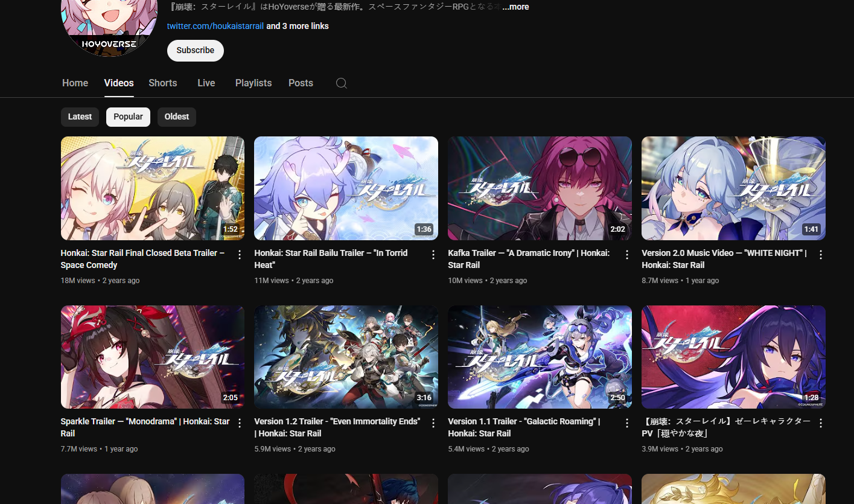Open the twitter.com/houkaistarrail link
Viewport: 854px width, 504px height.
tap(215, 26)
